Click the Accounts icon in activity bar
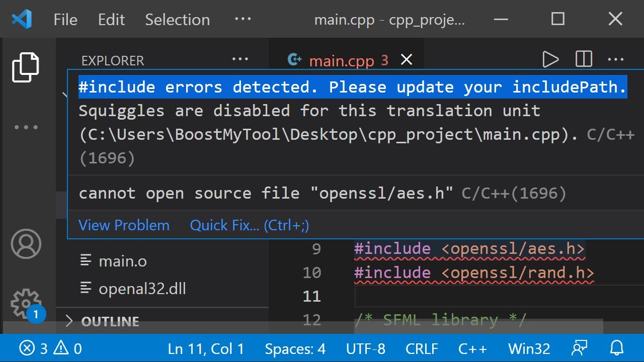The height and width of the screenshot is (362, 644). click(x=26, y=244)
